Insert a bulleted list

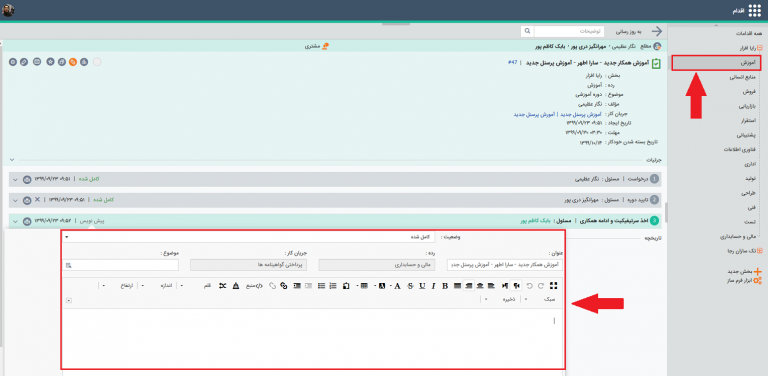point(321,286)
